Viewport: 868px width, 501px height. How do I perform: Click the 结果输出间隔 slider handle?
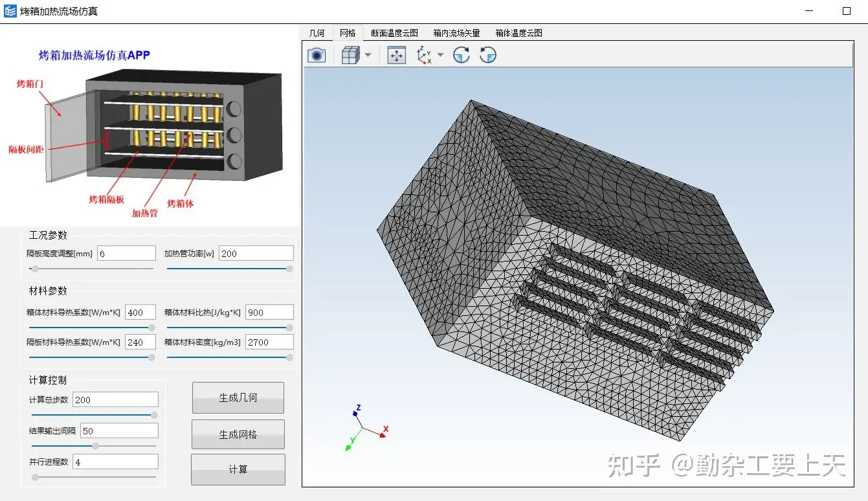[95, 446]
